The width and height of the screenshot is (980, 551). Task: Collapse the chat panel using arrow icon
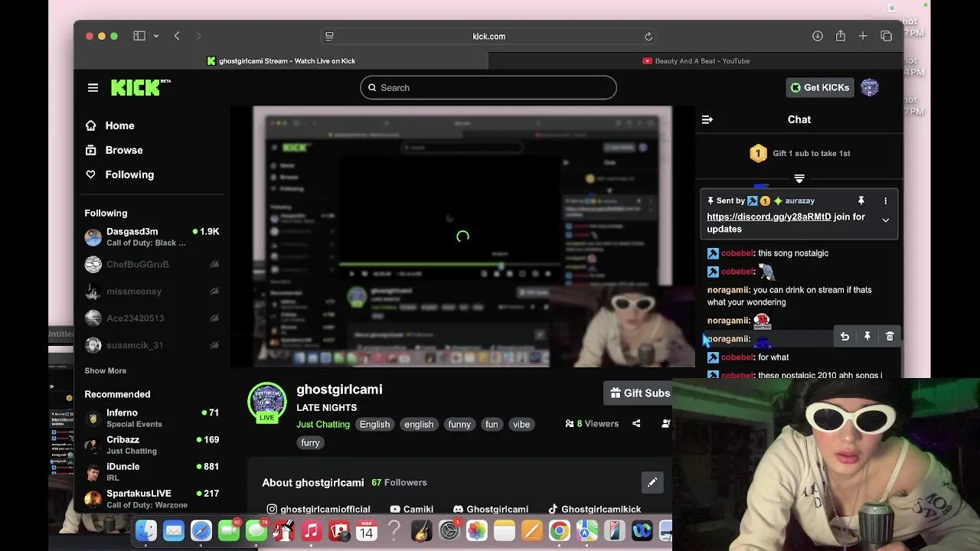(707, 119)
